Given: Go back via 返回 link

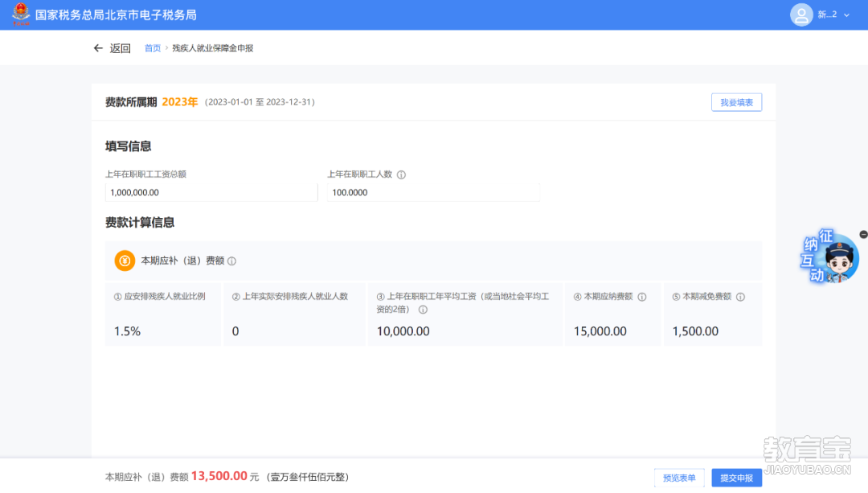Looking at the screenshot, I should click(x=120, y=48).
